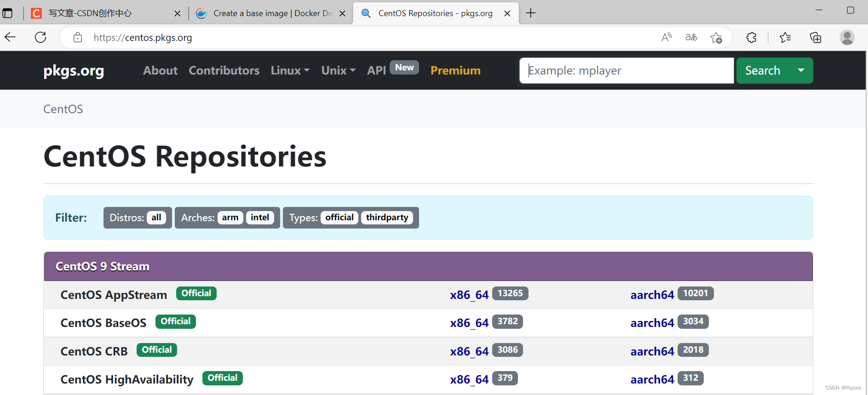Click the CentOS breadcrumb

63,109
